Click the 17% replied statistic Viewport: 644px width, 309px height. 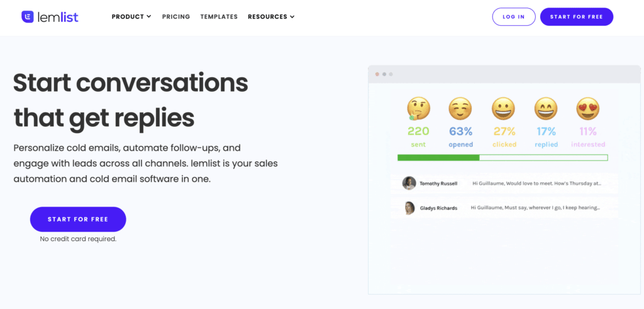click(547, 137)
